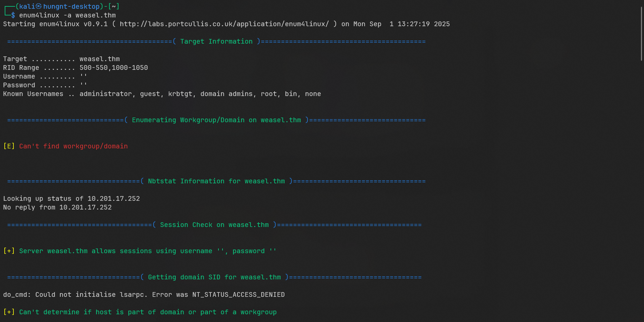Click the [+] marker before 'Server weasel.thm allows'
Screen dimensions: 644x322
click(x=9, y=251)
